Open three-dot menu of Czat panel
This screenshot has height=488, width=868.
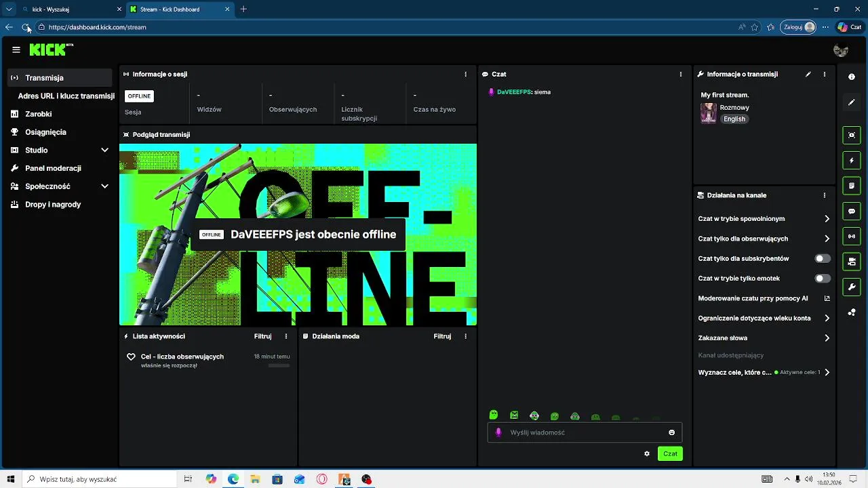[x=681, y=75]
